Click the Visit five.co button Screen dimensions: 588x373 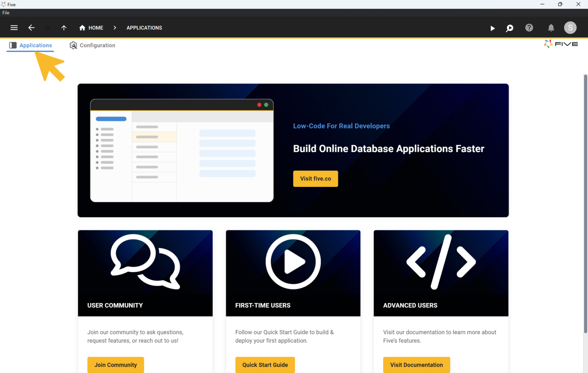(x=315, y=179)
